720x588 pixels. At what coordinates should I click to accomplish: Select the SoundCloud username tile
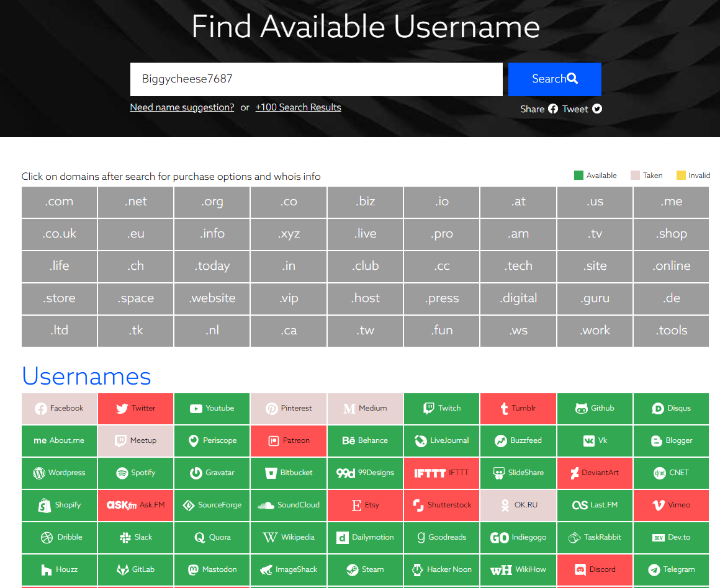point(289,506)
